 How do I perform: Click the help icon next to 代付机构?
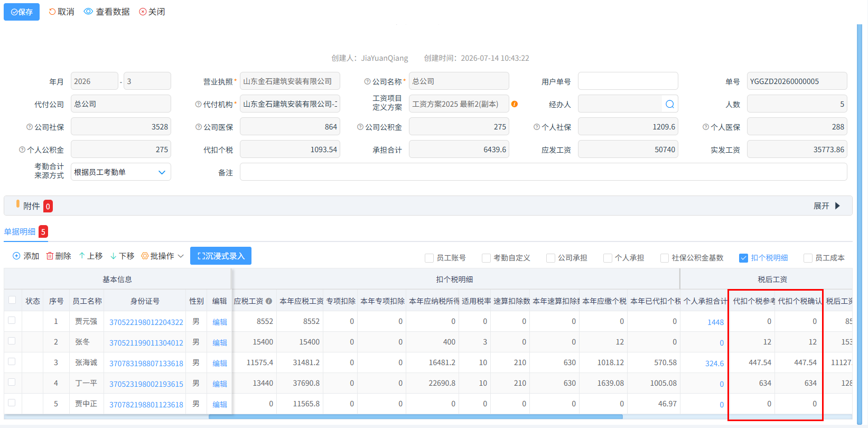199,104
